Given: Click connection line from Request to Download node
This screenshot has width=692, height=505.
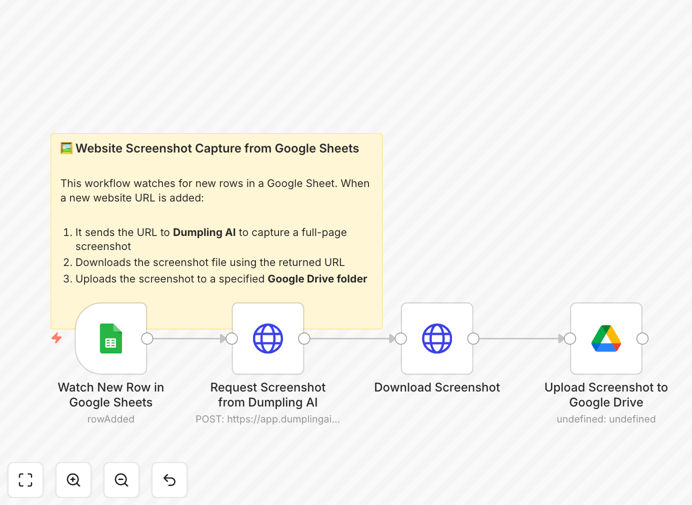Looking at the screenshot, I should point(352,339).
